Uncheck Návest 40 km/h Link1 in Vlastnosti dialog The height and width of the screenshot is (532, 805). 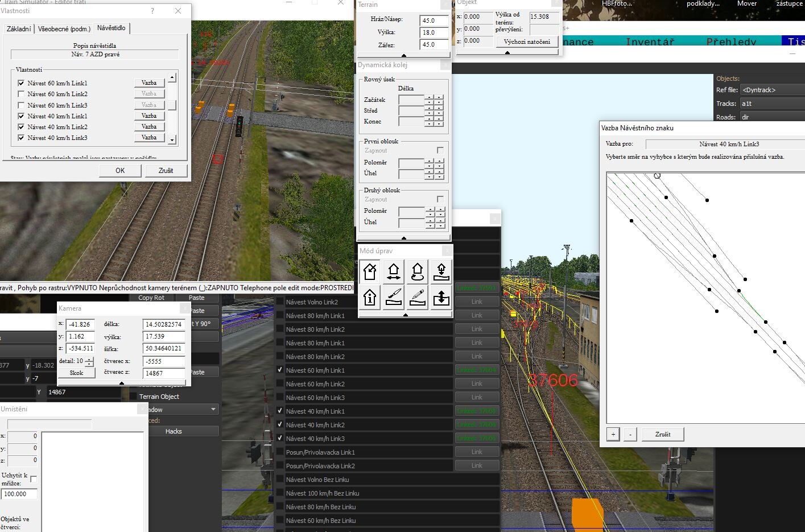[x=22, y=116]
